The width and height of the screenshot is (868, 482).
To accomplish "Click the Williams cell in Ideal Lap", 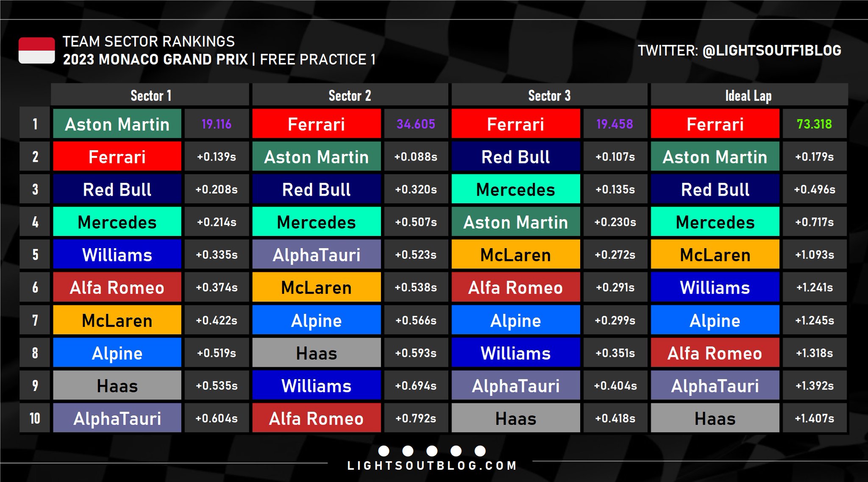I will coord(715,287).
